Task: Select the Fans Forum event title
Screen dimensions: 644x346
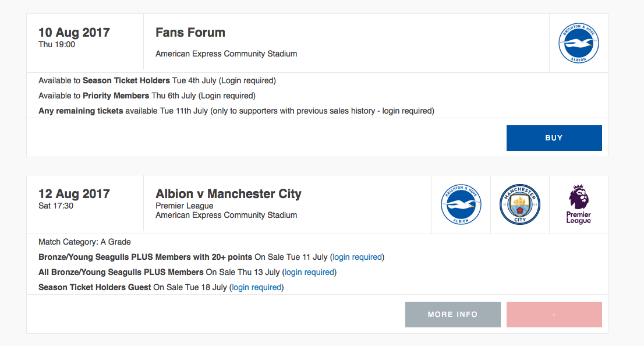Action: [x=190, y=33]
